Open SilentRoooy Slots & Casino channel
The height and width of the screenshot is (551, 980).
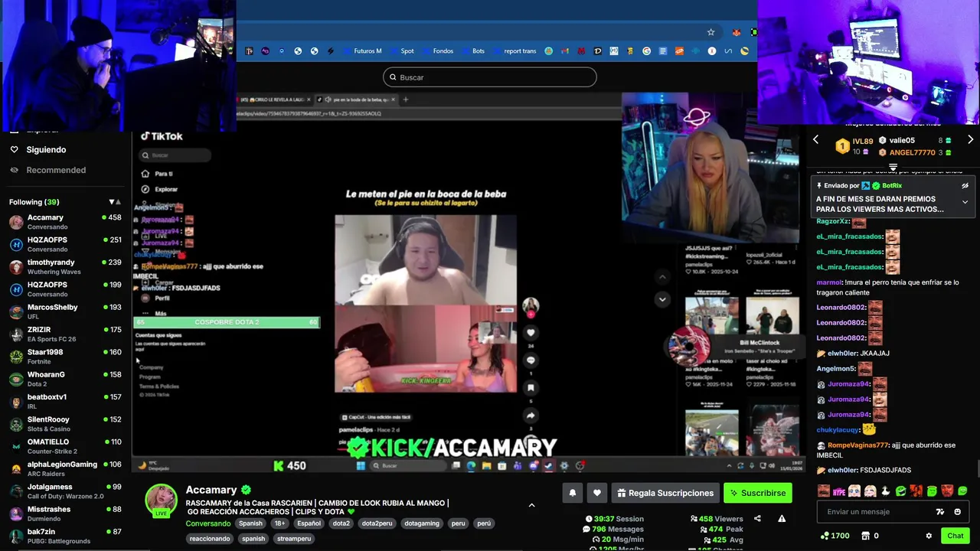click(x=66, y=424)
